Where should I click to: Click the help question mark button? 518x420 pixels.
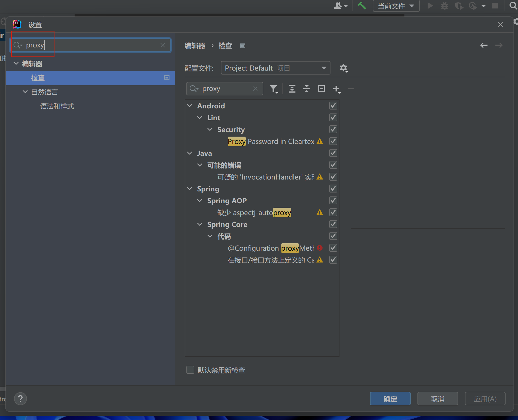[x=20, y=399]
